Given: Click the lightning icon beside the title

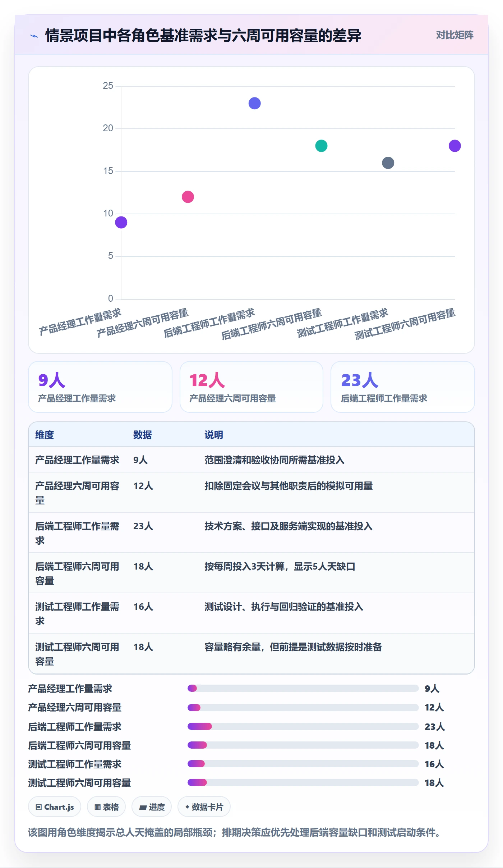Looking at the screenshot, I should (x=34, y=36).
